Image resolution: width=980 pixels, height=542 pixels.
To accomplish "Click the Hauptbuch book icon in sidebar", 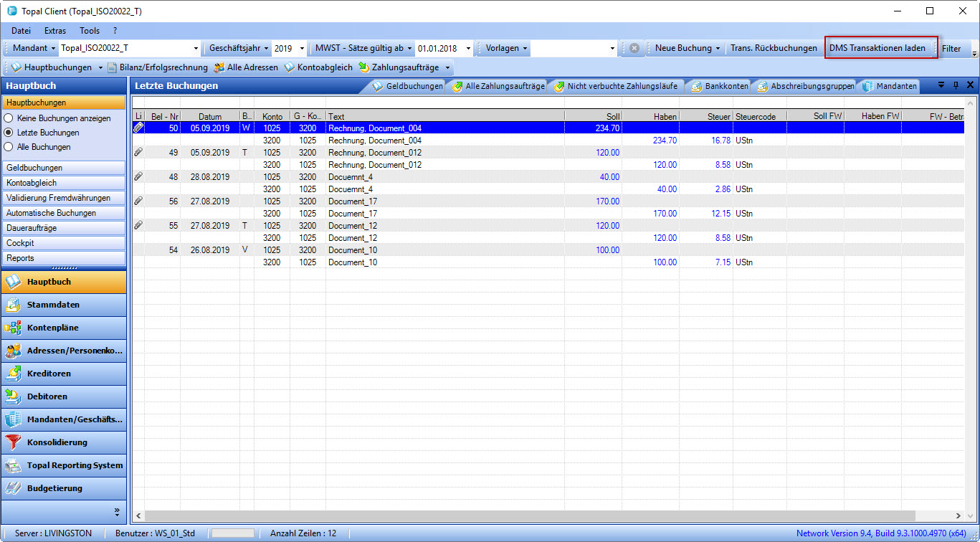I will [13, 282].
